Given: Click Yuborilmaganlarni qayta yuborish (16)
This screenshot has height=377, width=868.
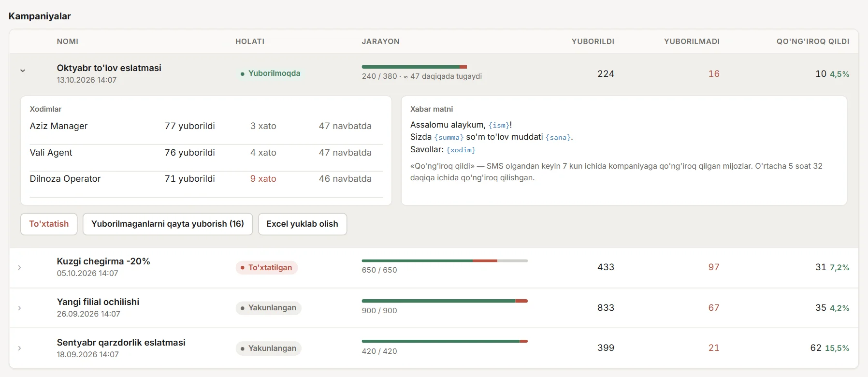Looking at the screenshot, I should (168, 224).
